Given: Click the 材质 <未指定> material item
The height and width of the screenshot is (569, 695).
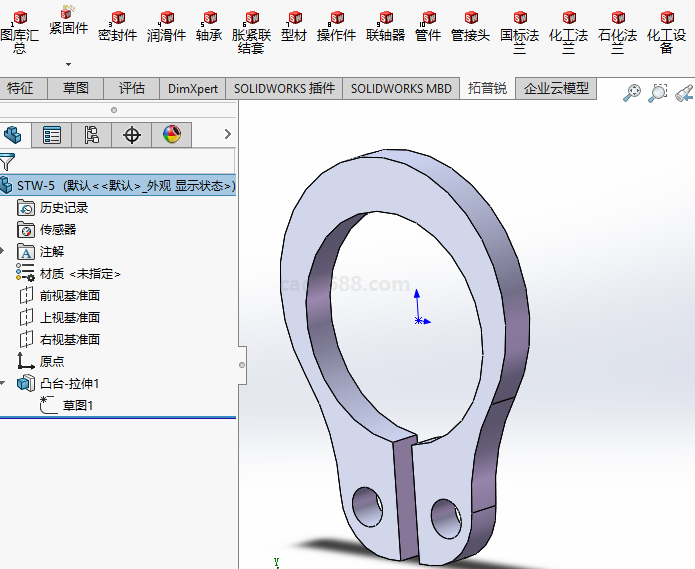Looking at the screenshot, I should click(80, 274).
